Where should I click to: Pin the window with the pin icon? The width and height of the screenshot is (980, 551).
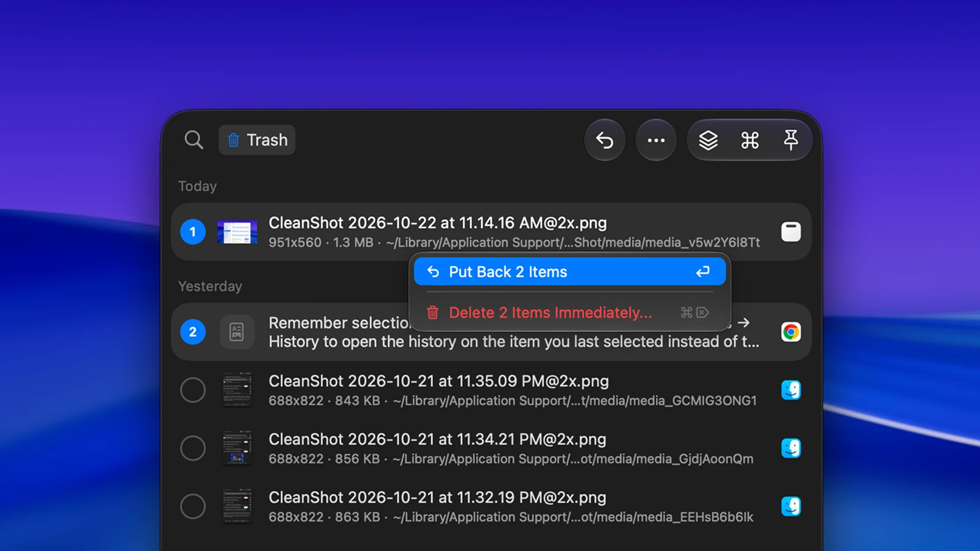click(x=791, y=140)
